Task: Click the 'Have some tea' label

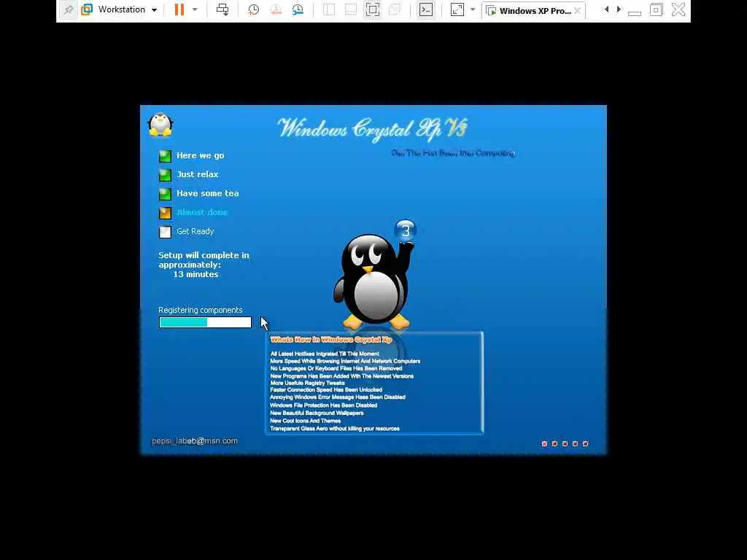Action: pos(208,193)
